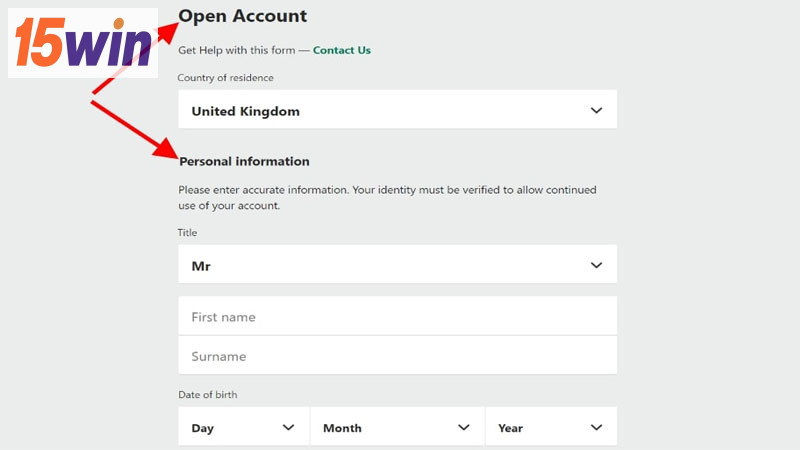Focus the First name input field

tap(397, 317)
